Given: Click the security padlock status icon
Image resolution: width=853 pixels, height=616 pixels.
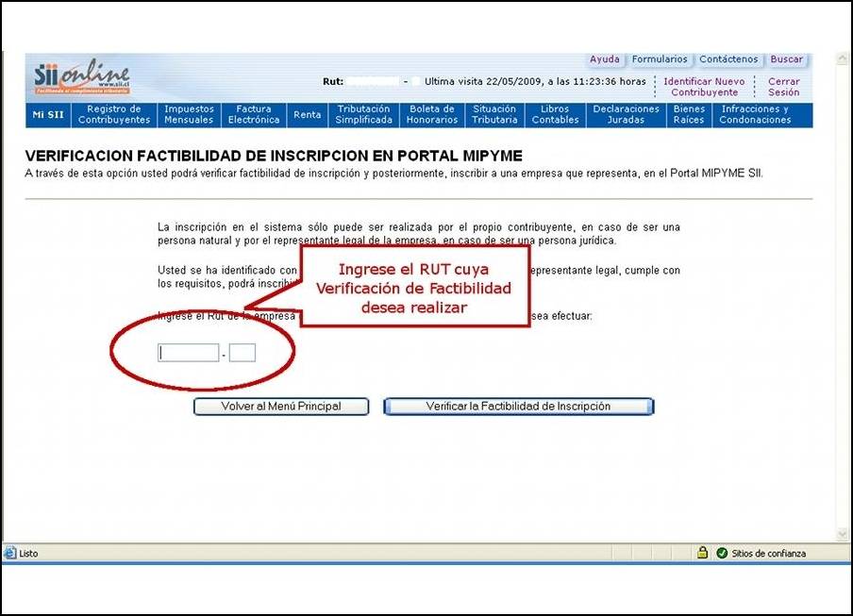Looking at the screenshot, I should tap(702, 553).
